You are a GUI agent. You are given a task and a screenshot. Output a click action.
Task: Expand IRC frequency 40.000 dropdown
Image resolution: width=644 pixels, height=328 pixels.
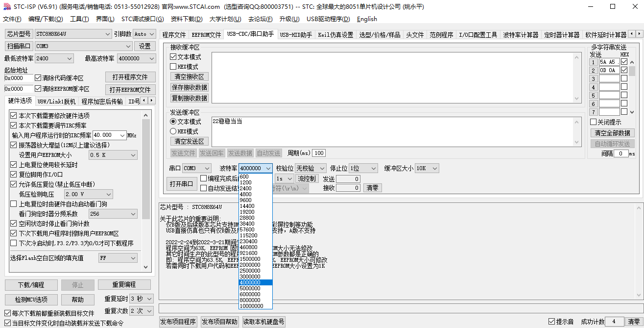pyautogui.click(x=121, y=135)
